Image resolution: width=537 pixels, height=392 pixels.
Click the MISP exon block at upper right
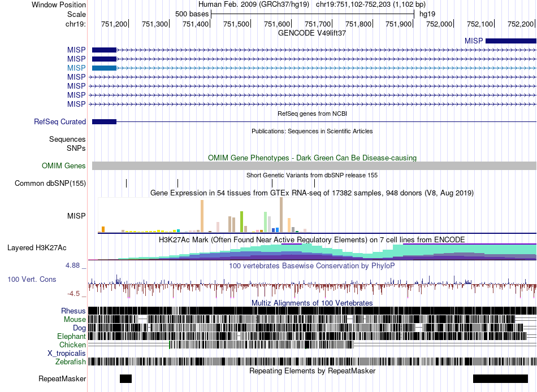(x=511, y=41)
